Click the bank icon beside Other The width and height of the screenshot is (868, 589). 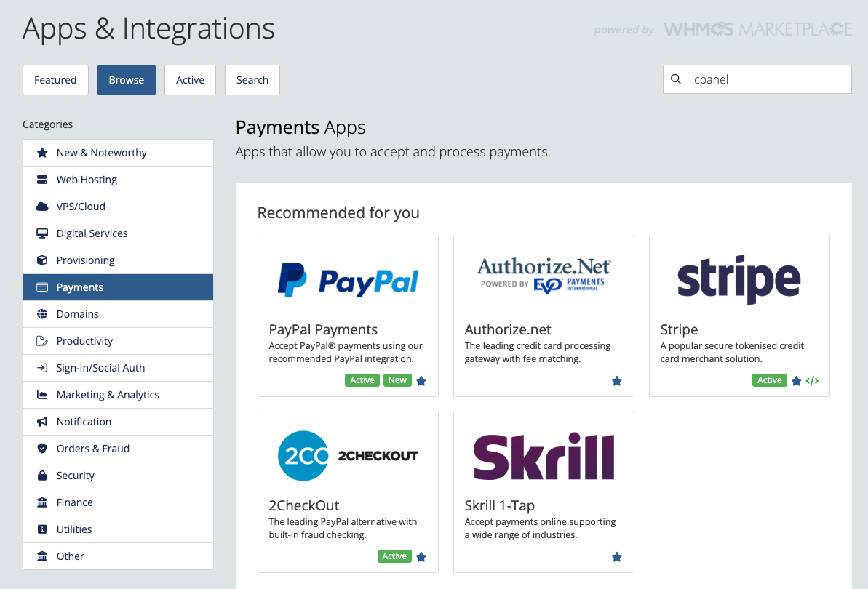coord(42,556)
